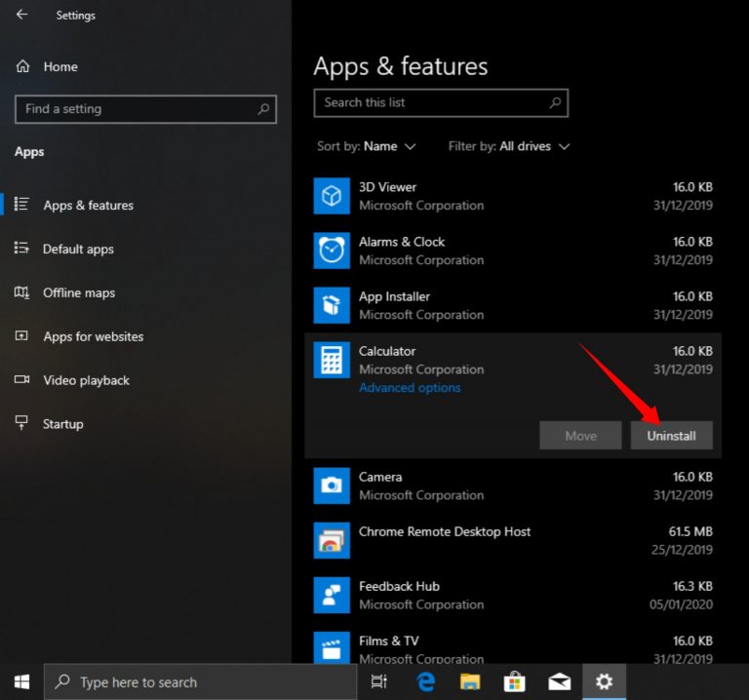Click the taskbar Type here to search box
Viewport: 749px width, 700px height.
(201, 681)
